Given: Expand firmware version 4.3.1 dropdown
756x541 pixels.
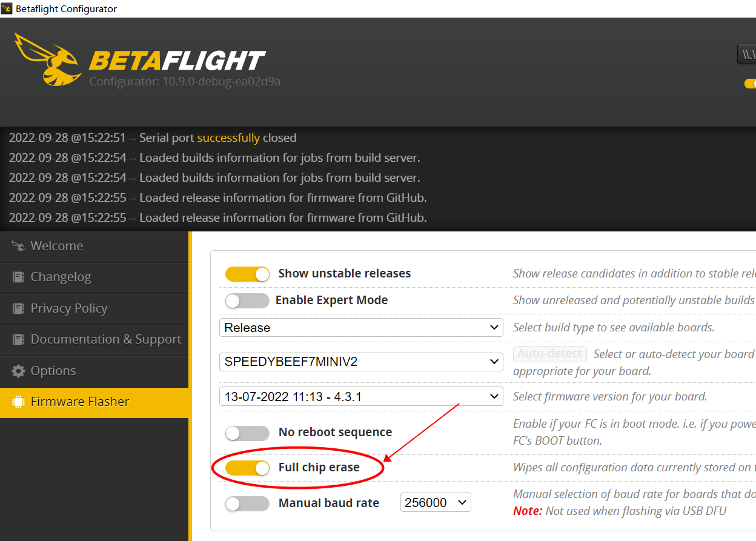Looking at the screenshot, I should pos(361,397).
